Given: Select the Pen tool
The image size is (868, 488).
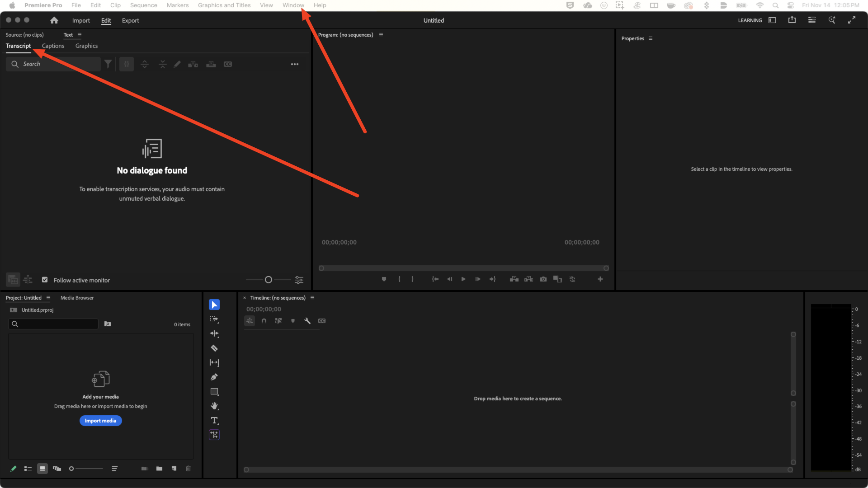Looking at the screenshot, I should (x=214, y=377).
